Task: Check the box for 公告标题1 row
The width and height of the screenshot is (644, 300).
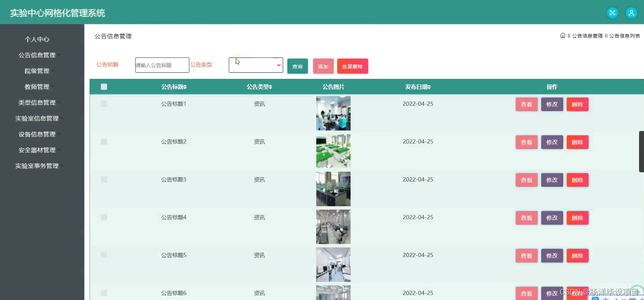Action: pyautogui.click(x=104, y=104)
